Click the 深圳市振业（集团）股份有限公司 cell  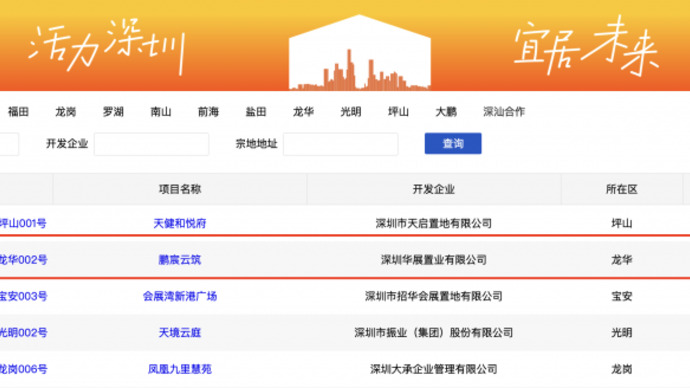click(x=433, y=333)
